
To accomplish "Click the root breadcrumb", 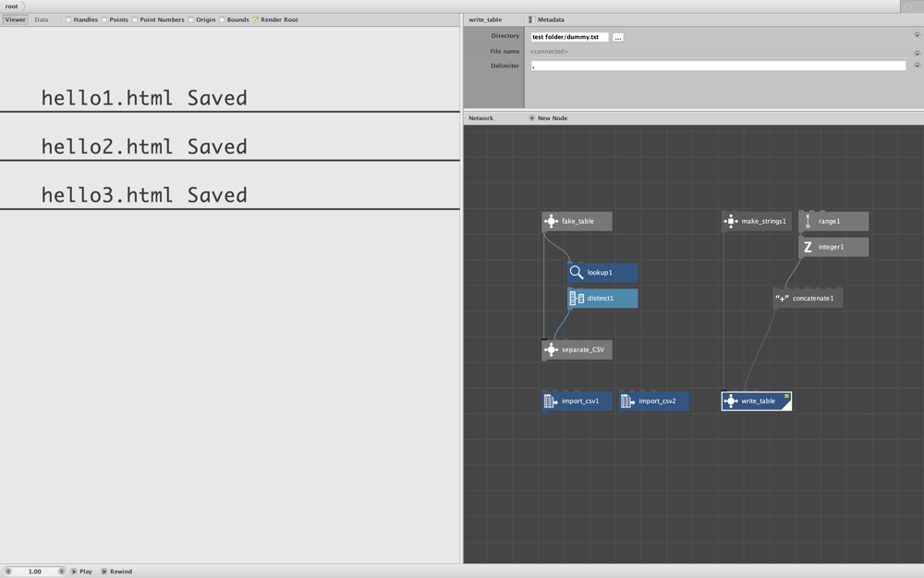I will (x=12, y=6).
